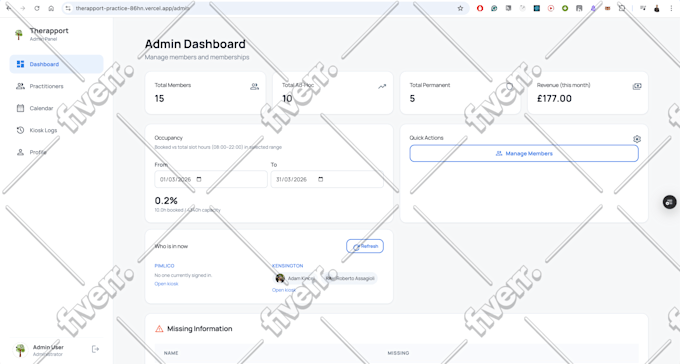Viewport: 680px width, 364px height.
Task: Open kiosk link under Kensington
Action: [x=284, y=290]
